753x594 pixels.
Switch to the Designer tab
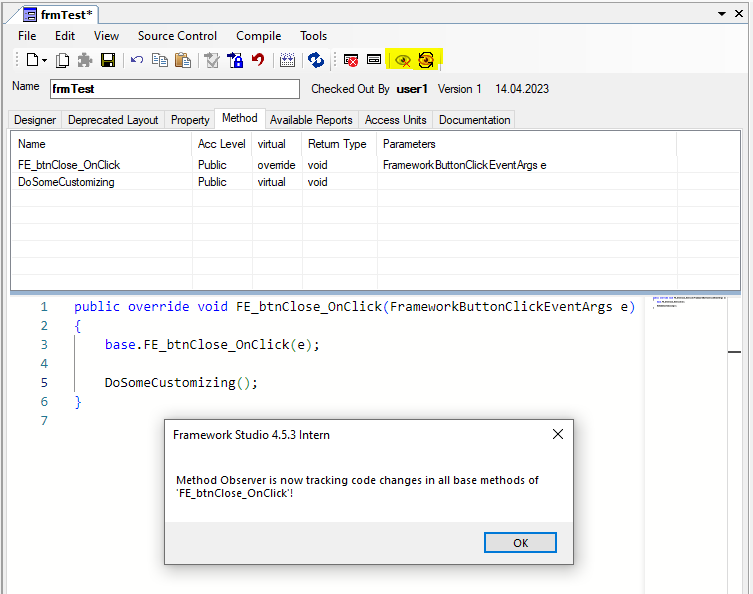(35, 120)
